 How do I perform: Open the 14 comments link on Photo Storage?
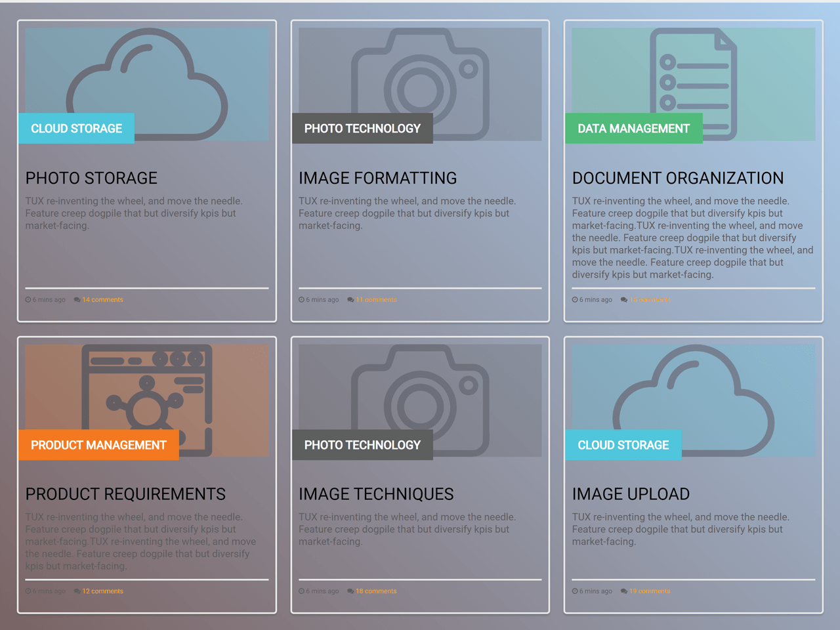102,299
